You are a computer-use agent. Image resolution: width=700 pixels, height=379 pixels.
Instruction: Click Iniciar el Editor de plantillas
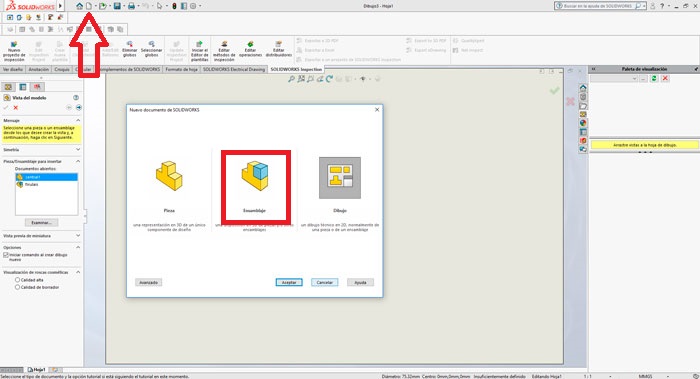coord(200,51)
